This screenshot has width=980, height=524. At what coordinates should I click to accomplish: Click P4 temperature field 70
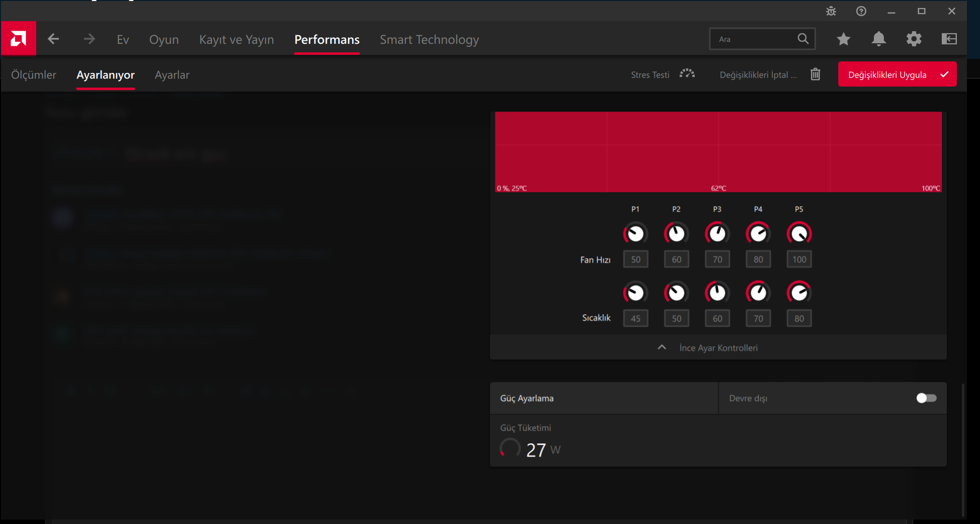[758, 318]
